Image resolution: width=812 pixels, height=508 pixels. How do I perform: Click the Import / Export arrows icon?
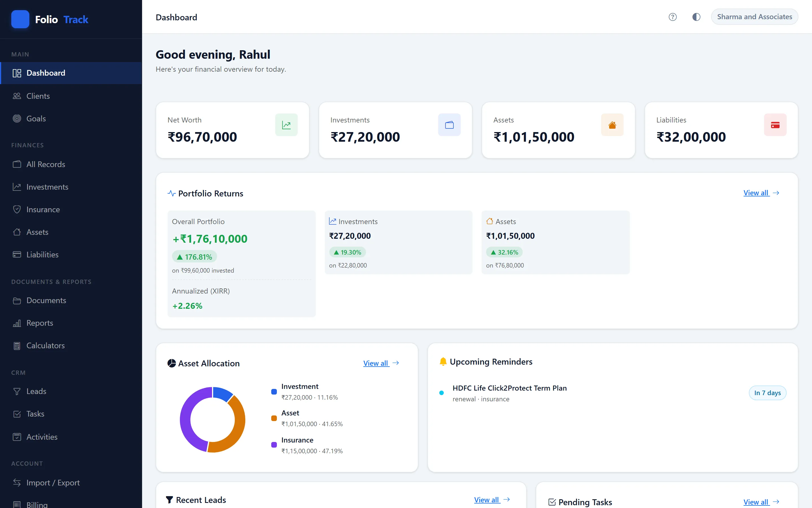pyautogui.click(x=17, y=483)
